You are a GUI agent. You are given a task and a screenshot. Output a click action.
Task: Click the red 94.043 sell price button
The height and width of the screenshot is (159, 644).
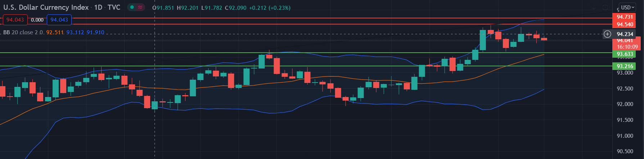coord(15,20)
